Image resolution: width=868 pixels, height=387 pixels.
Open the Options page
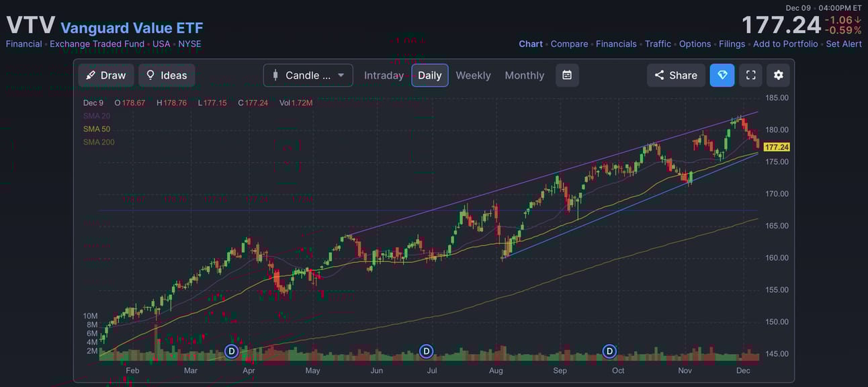coord(695,44)
